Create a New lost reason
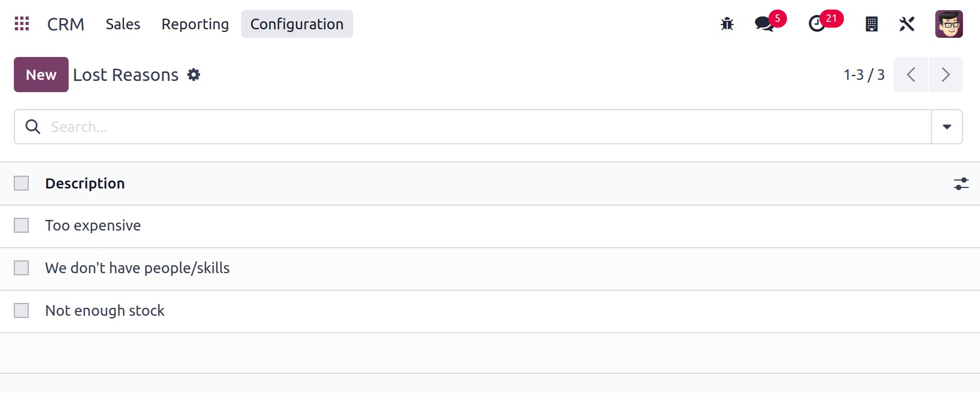Image resolution: width=980 pixels, height=393 pixels. pos(41,75)
